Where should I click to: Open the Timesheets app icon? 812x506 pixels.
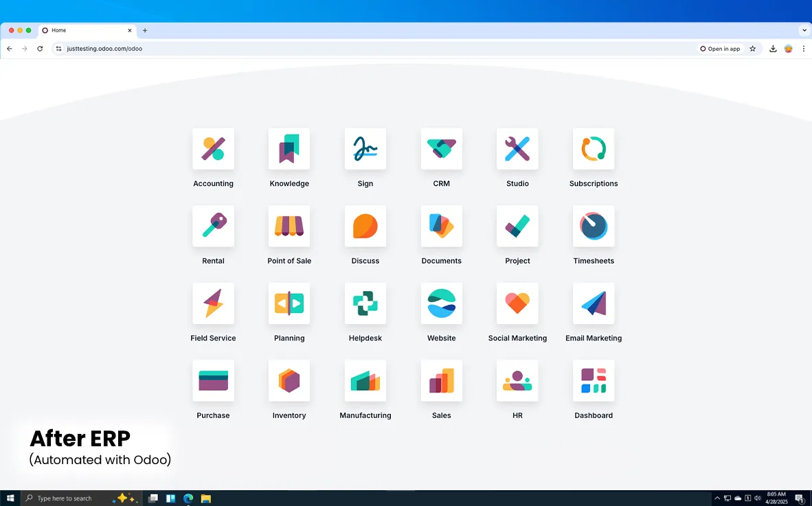click(594, 226)
